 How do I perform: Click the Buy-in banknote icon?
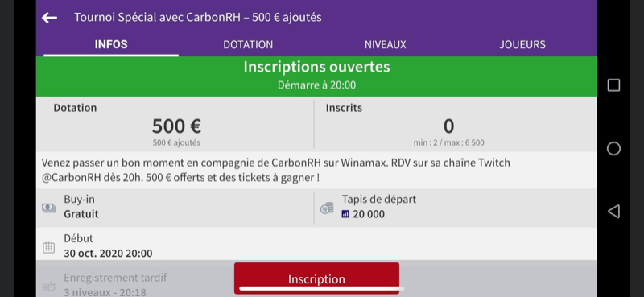[x=48, y=208]
